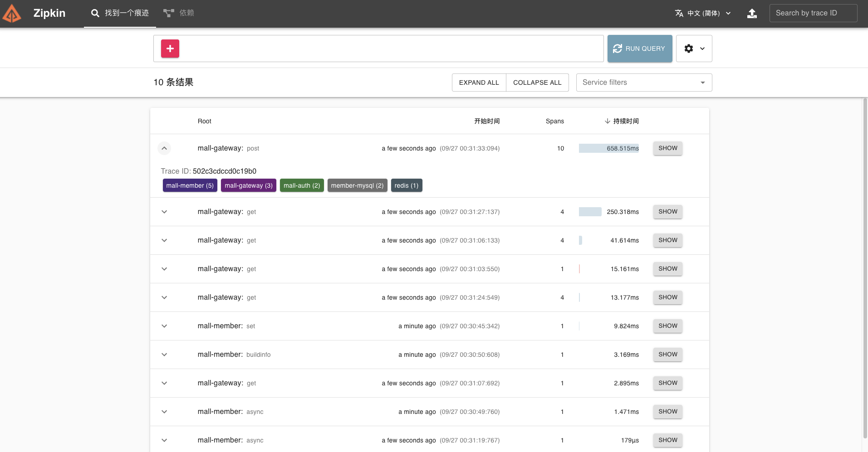Screen dimensions: 868x452
Task: Click the Spans column header
Action: 554,121
